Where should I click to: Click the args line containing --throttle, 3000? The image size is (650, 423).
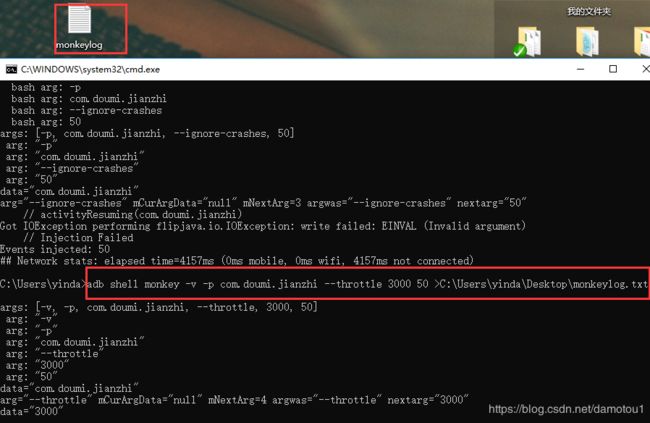click(159, 307)
